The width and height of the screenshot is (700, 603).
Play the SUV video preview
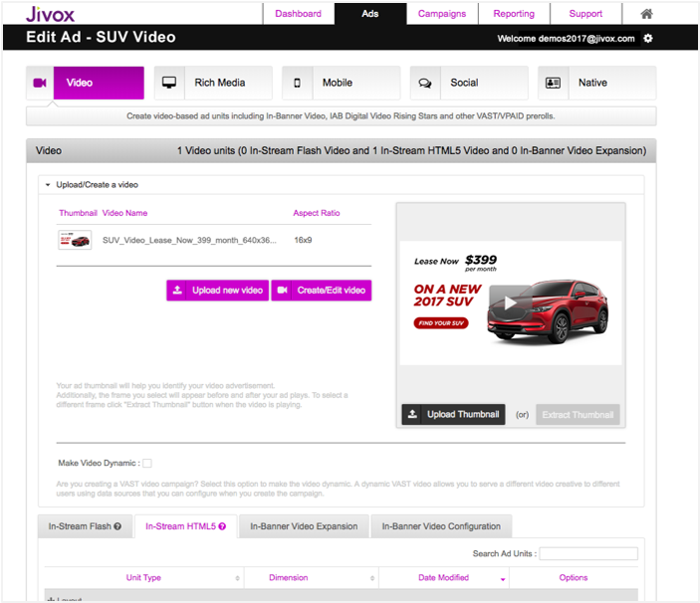[x=510, y=303]
